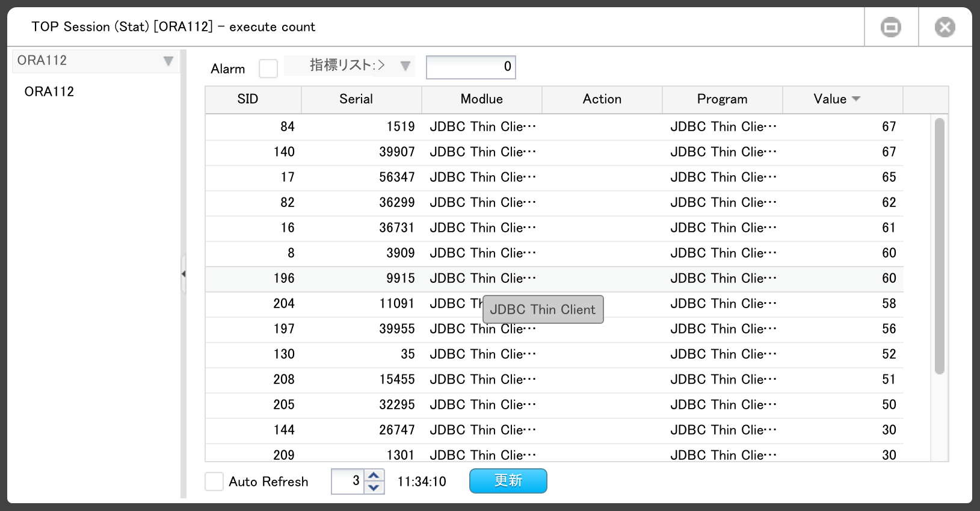Viewport: 980px width, 511px height.
Task: Close the TOP Session dialog
Action: 945,27
